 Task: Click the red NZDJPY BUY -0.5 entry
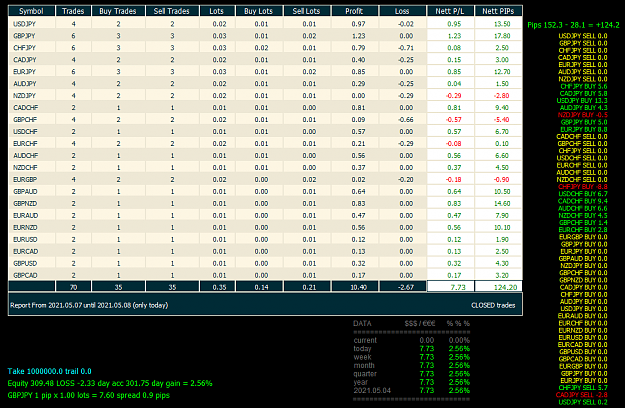(x=582, y=115)
